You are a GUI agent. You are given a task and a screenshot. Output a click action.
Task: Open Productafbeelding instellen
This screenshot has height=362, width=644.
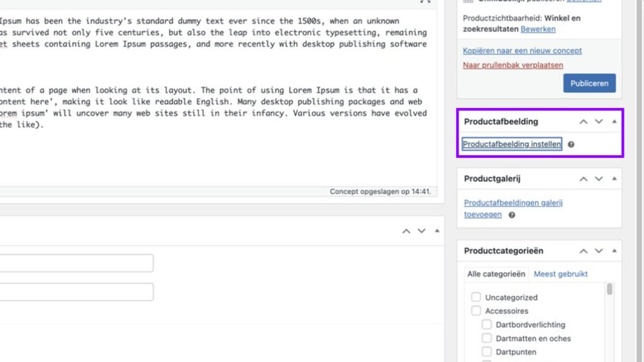(x=511, y=144)
